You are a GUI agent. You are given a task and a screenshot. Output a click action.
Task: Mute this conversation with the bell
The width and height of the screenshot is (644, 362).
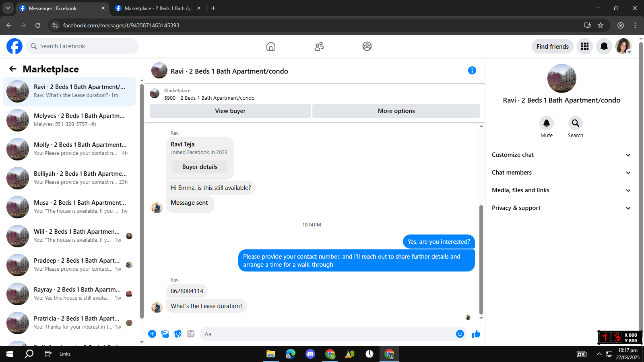(547, 123)
